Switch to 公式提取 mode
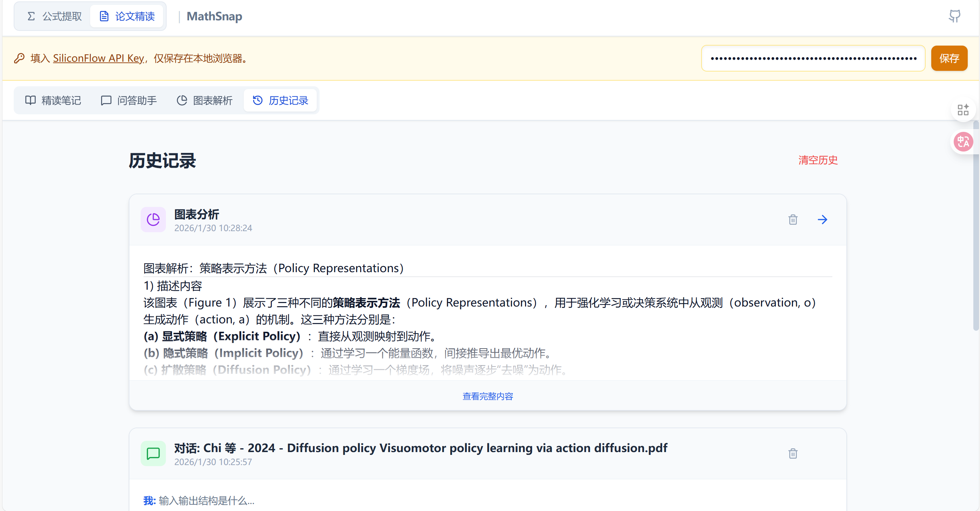Screen dimensions: 980x511 coord(54,16)
